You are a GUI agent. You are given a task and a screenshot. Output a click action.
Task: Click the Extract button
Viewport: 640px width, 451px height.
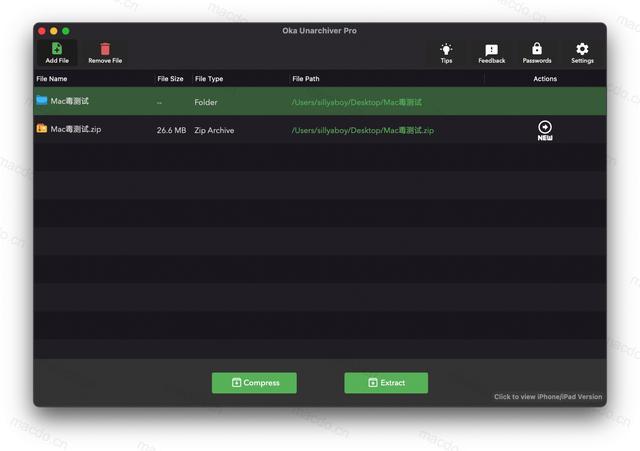386,383
